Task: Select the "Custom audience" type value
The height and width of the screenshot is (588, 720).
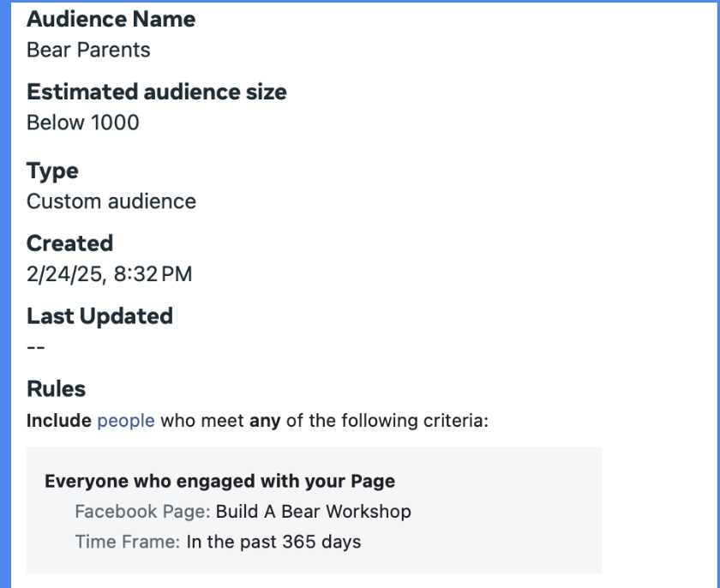Action: pyautogui.click(x=111, y=201)
